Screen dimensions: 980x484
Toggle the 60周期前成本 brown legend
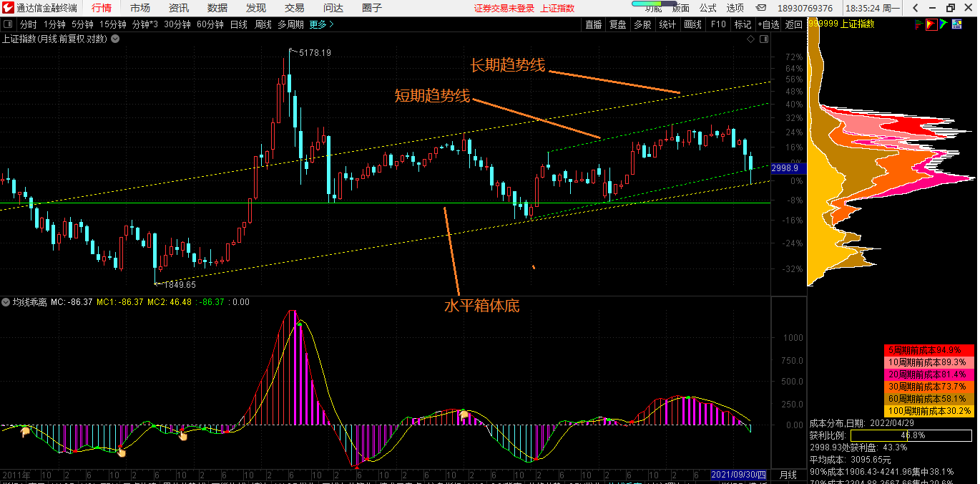(929, 399)
